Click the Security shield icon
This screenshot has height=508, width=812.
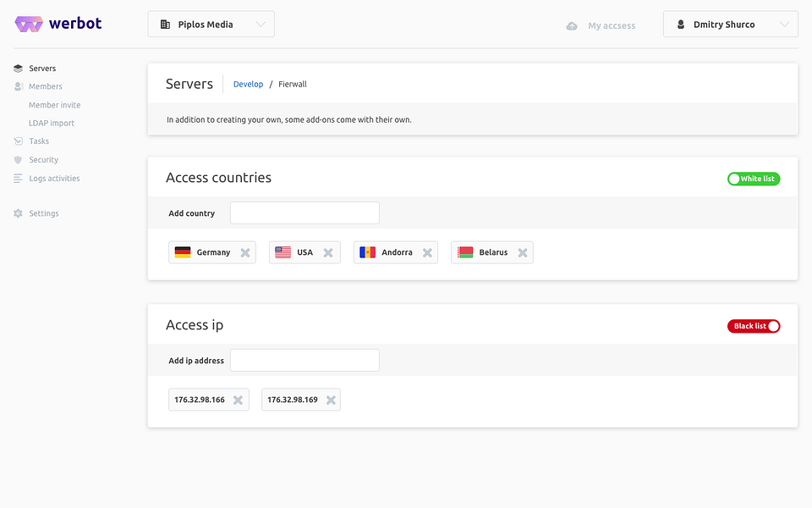click(18, 160)
